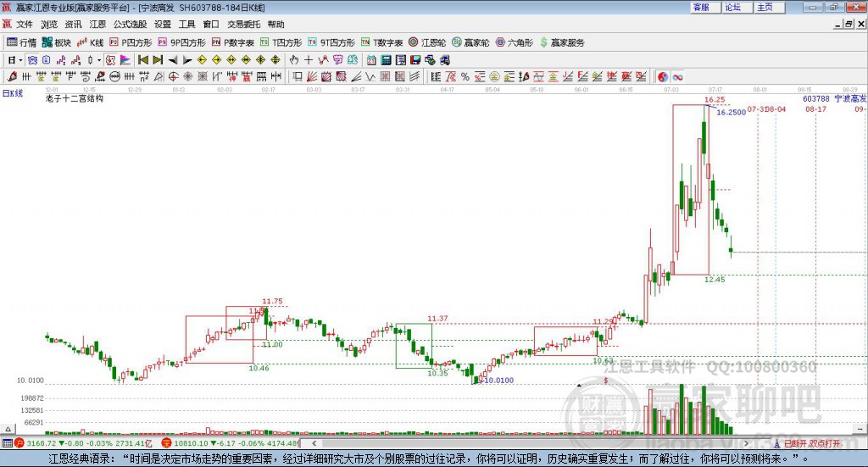Open the 公式选股 menu
The height and width of the screenshot is (467, 868).
click(130, 25)
